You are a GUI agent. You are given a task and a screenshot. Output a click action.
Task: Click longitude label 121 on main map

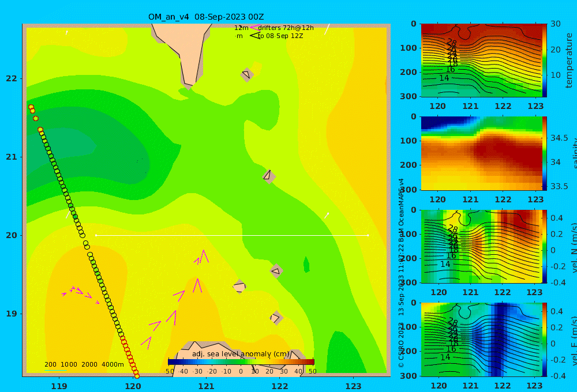tap(206, 386)
